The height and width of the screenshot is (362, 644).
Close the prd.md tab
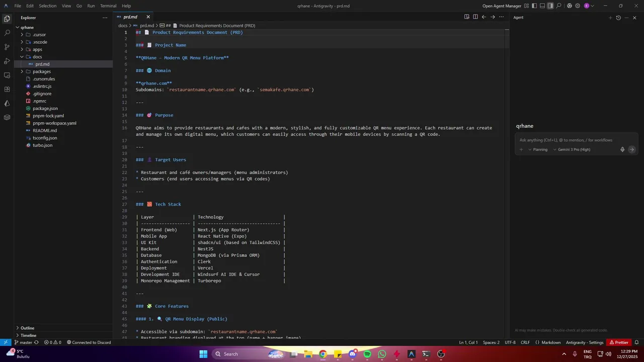point(148,17)
